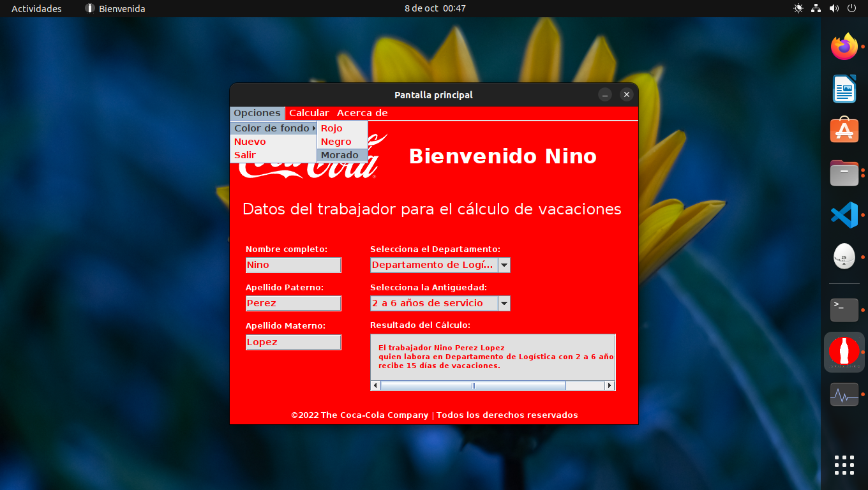The width and height of the screenshot is (868, 490).
Task: Click the 'Selecciona el Departamento:' label
Action: tap(435, 249)
